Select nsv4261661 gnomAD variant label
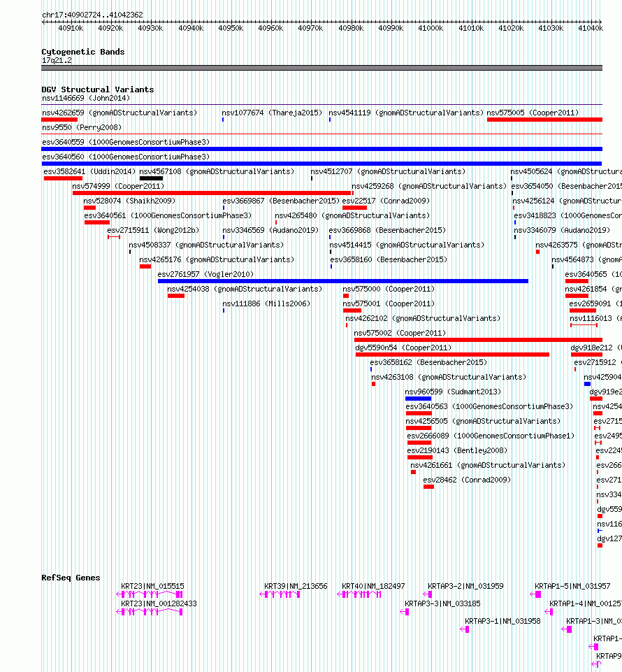This screenshot has height=672, width=622. pos(488,466)
